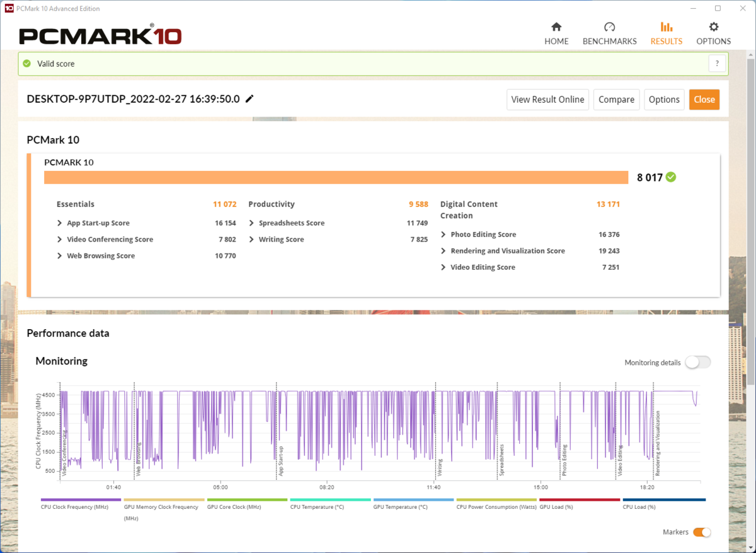
Task: Click the Compare button
Action: tap(616, 100)
